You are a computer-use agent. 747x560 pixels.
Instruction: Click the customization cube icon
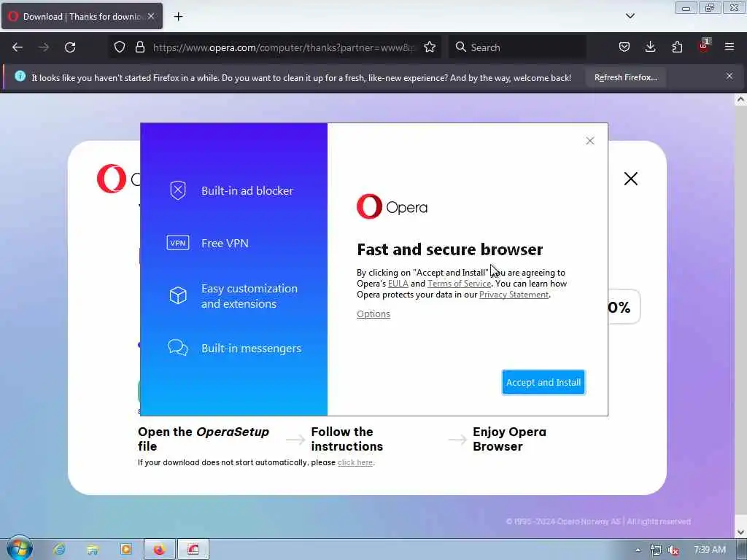[178, 295]
